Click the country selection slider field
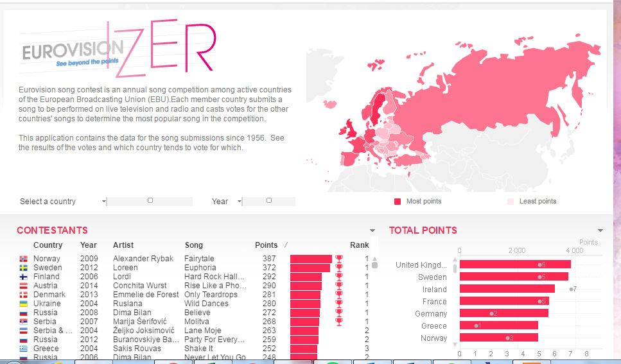Image resolution: width=621 pixels, height=364 pixels. [x=150, y=201]
